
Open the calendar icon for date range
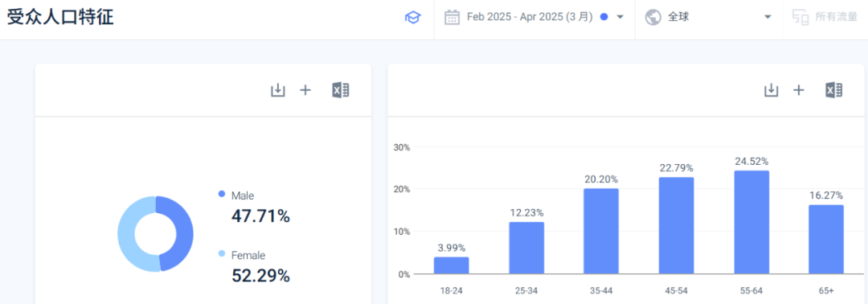coord(452,17)
